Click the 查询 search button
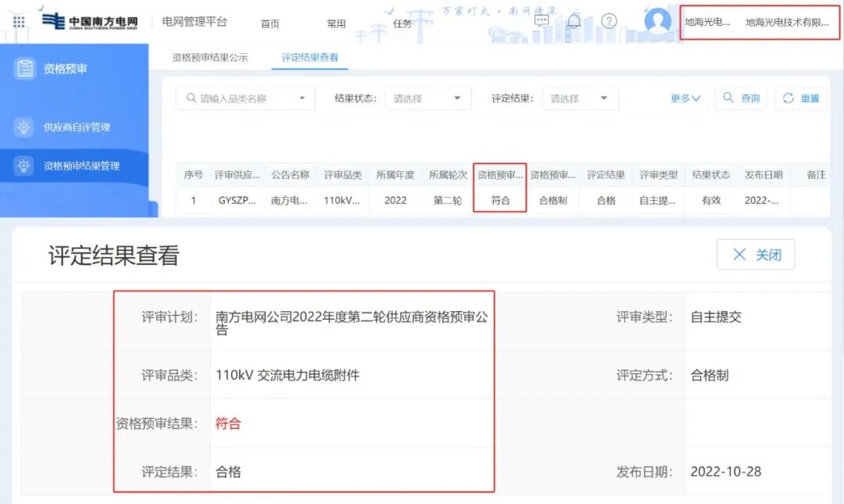This screenshot has height=504, width=844. pyautogui.click(x=741, y=98)
